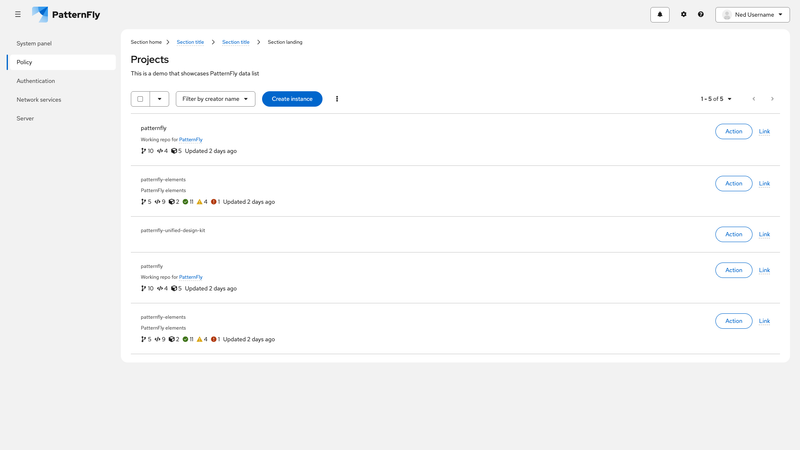Click the Create instance button
Image resolution: width=800 pixels, height=450 pixels.
[x=292, y=99]
